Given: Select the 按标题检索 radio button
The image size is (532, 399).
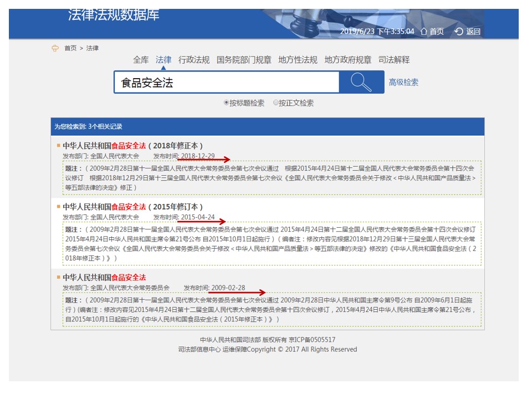Looking at the screenshot, I should click(x=226, y=103).
